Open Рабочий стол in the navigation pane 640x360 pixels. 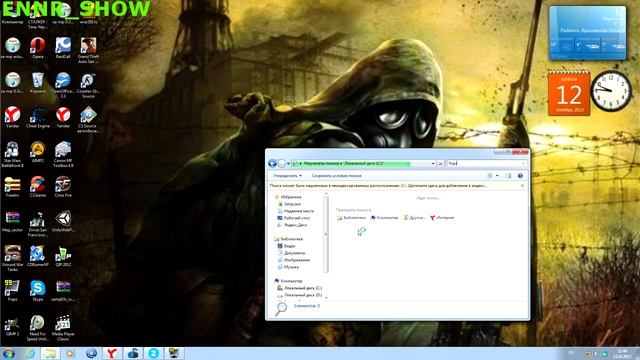coord(297,218)
